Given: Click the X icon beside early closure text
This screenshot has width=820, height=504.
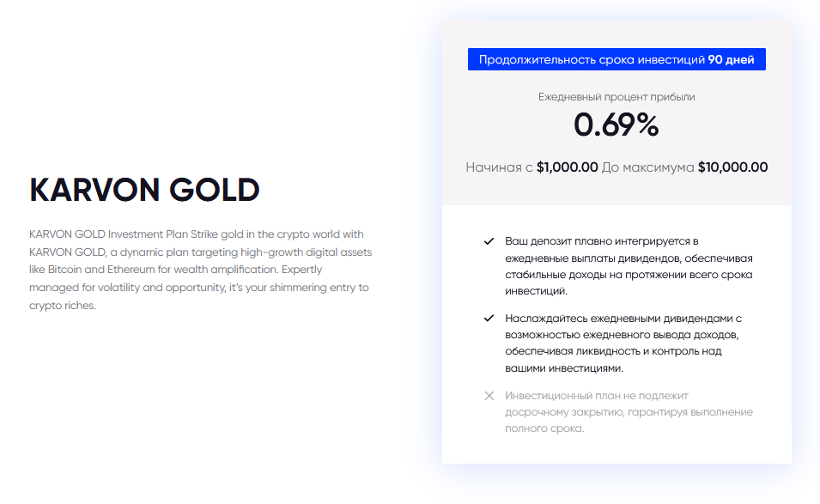Looking at the screenshot, I should click(x=489, y=396).
